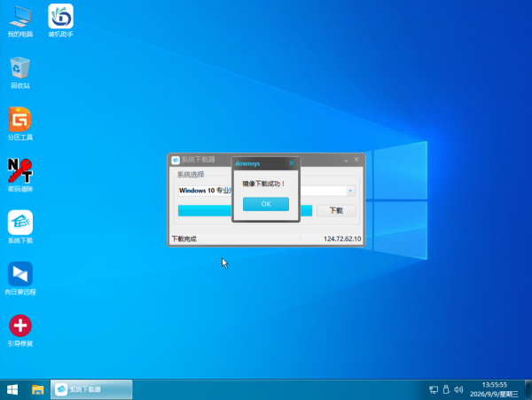
Task: Open the 分区工具 DiskGenius icon
Action: [20, 124]
